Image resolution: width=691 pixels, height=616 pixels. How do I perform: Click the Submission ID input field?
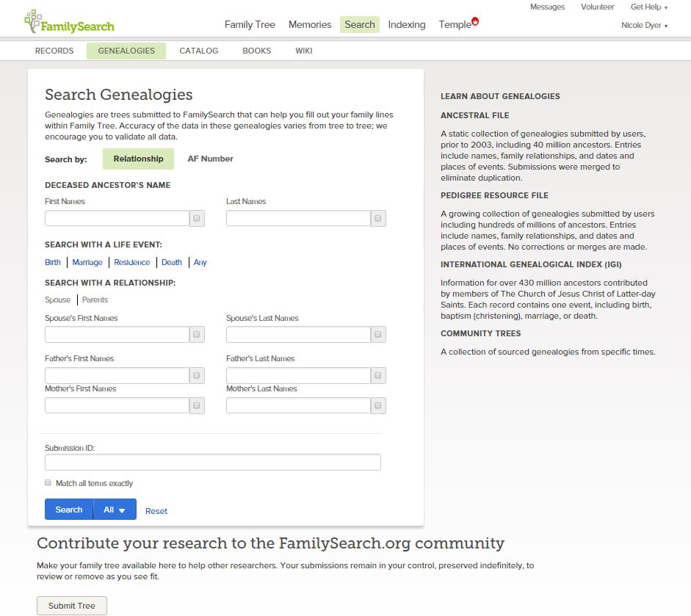pos(213,463)
